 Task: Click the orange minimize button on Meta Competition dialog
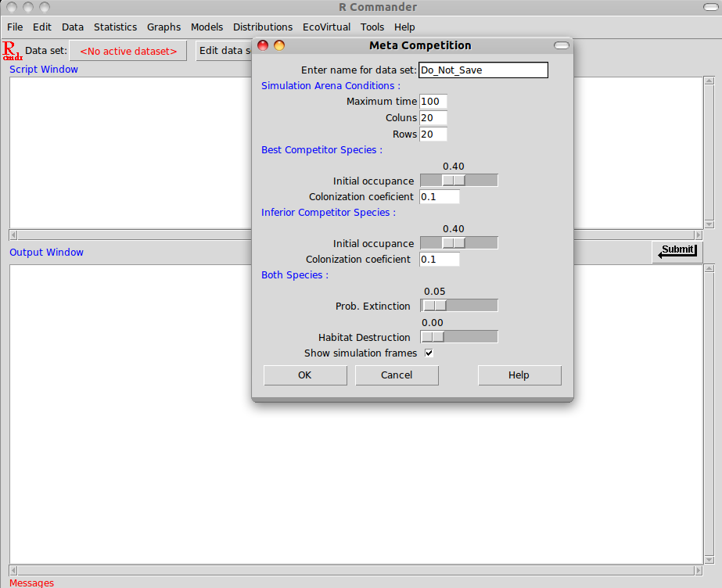pyautogui.click(x=278, y=45)
